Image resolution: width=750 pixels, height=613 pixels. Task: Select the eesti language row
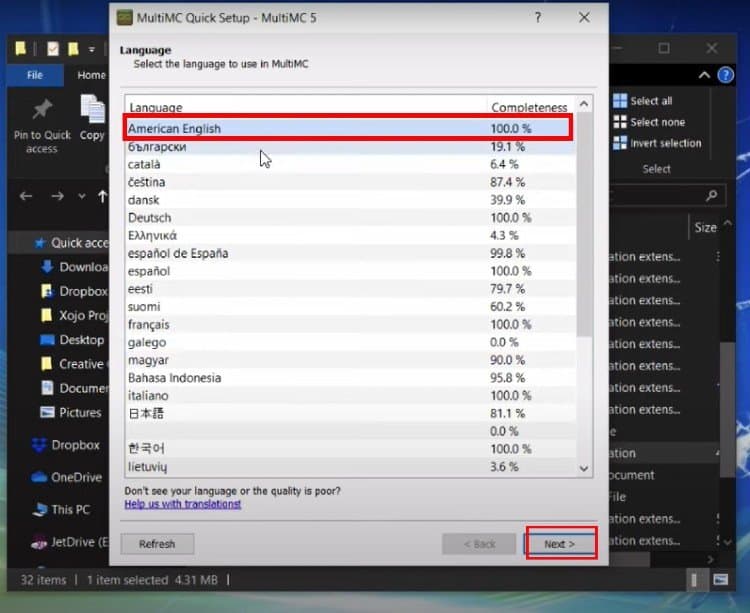351,289
